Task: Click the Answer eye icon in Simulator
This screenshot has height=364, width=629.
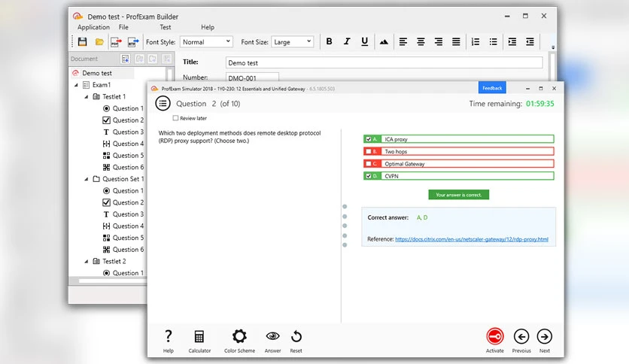Action: (273, 341)
